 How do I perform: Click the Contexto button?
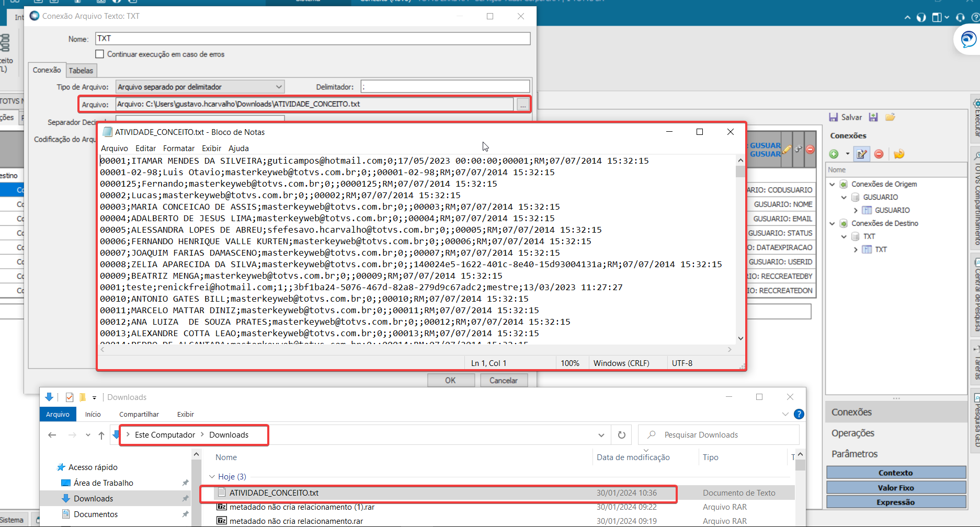pyautogui.click(x=896, y=473)
